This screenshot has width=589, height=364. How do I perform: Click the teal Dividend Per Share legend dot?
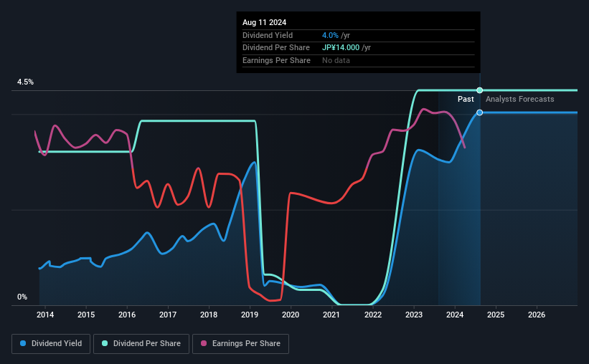click(105, 343)
